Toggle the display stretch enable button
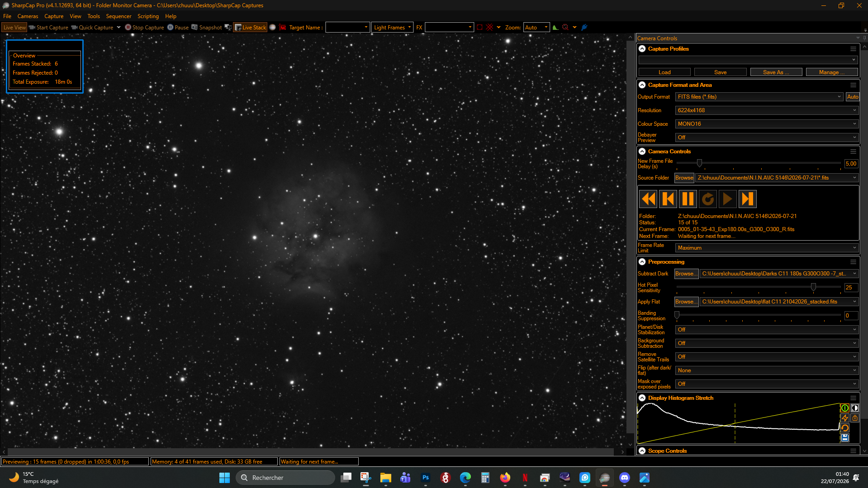Image resolution: width=868 pixels, height=488 pixels. pyautogui.click(x=844, y=408)
